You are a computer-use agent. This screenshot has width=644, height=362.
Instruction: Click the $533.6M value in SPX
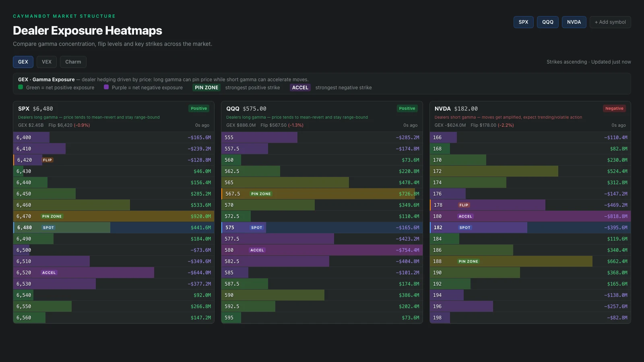(201, 205)
